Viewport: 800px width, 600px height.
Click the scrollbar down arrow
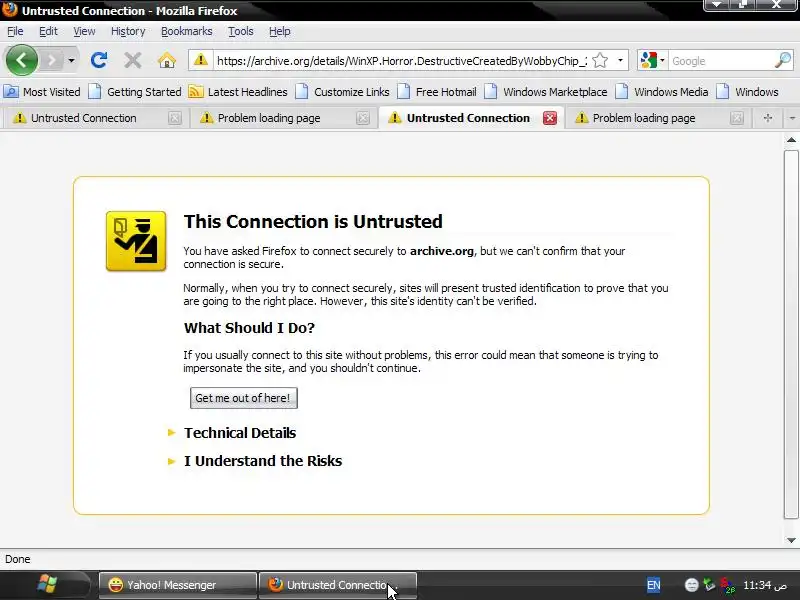[791, 540]
